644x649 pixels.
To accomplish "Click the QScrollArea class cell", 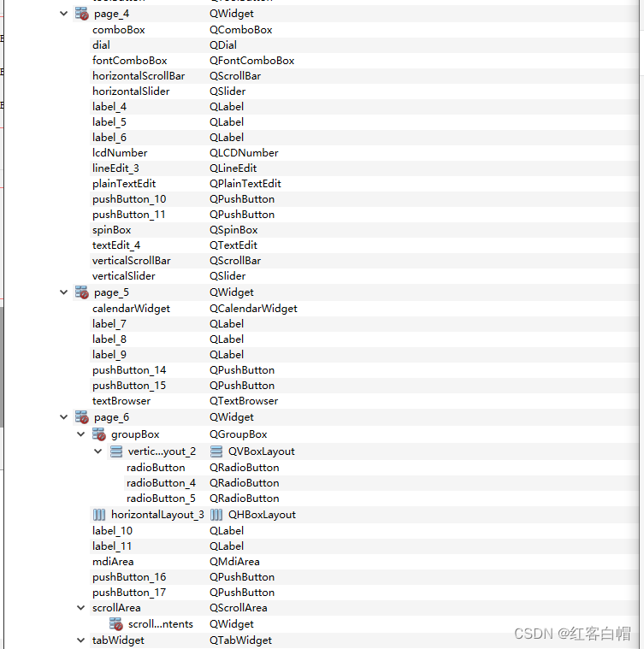I will click(239, 608).
